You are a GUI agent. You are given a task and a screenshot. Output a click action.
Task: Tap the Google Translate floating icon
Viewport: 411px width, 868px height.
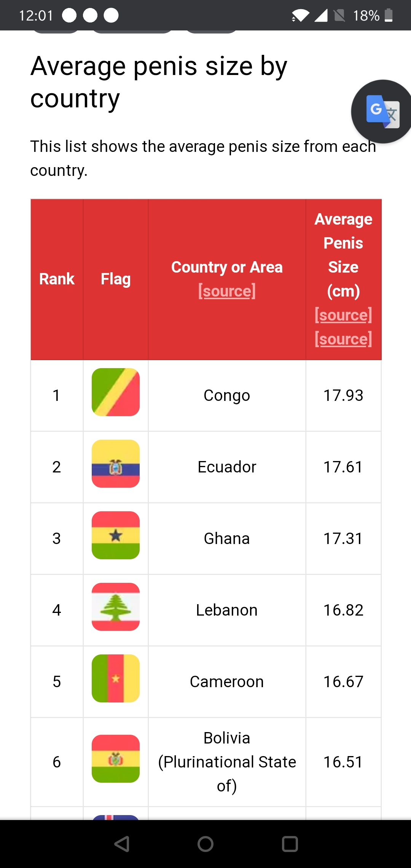point(382,112)
